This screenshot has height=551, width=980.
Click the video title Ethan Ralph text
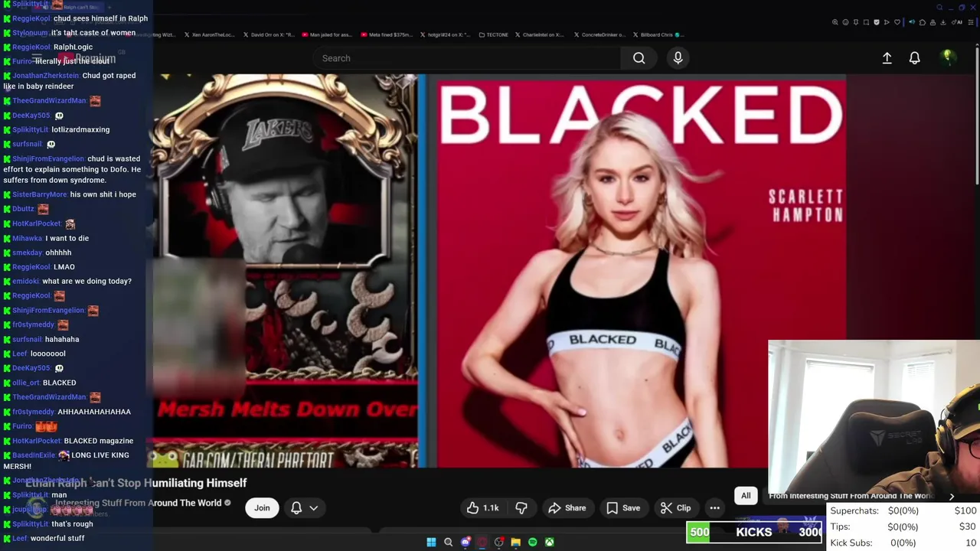136,483
